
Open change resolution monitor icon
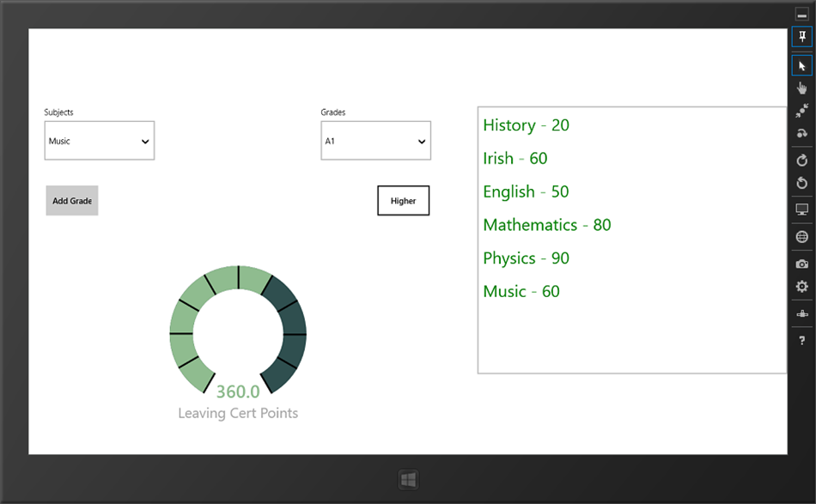coord(802,209)
